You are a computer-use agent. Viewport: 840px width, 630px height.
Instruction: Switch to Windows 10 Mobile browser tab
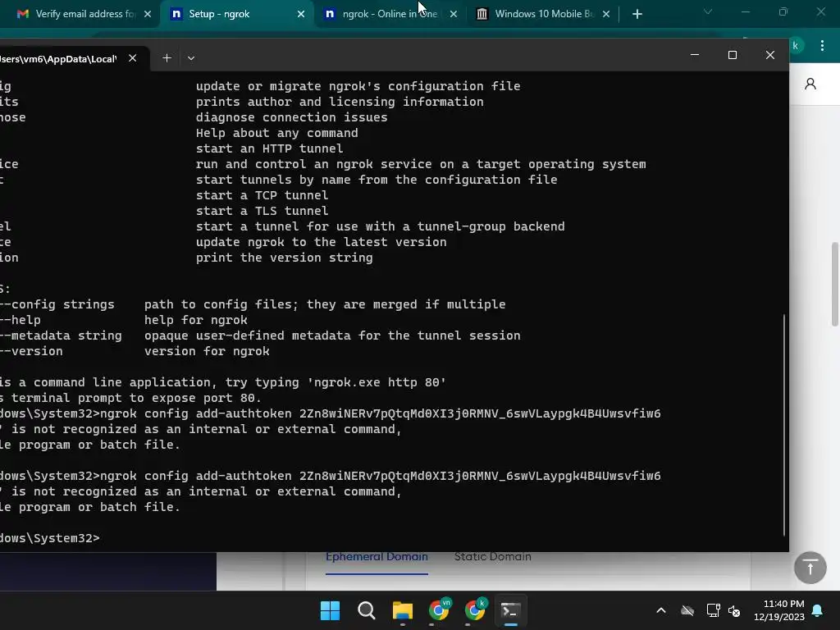coord(544,14)
